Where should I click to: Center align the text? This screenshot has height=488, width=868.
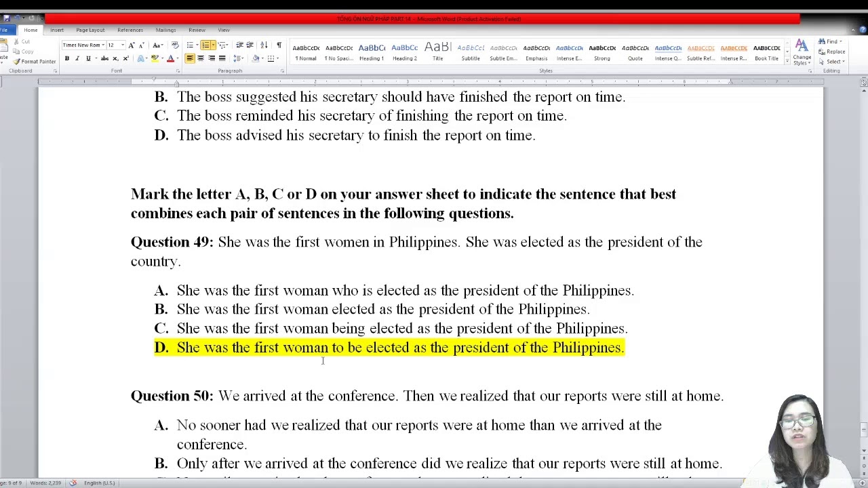tap(201, 58)
